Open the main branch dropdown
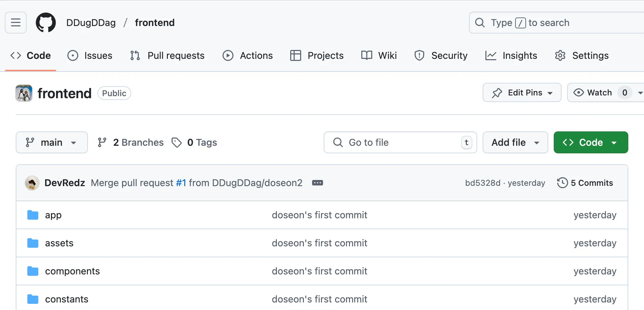 point(52,142)
